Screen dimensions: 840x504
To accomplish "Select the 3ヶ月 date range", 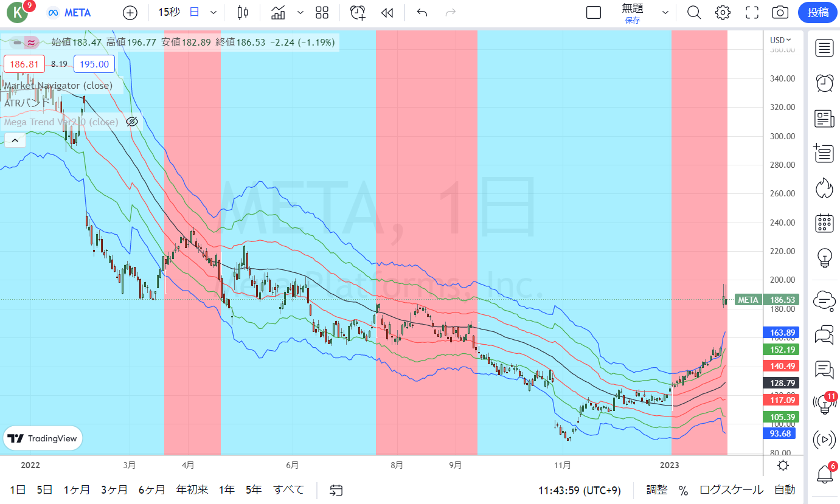I will 114,490.
